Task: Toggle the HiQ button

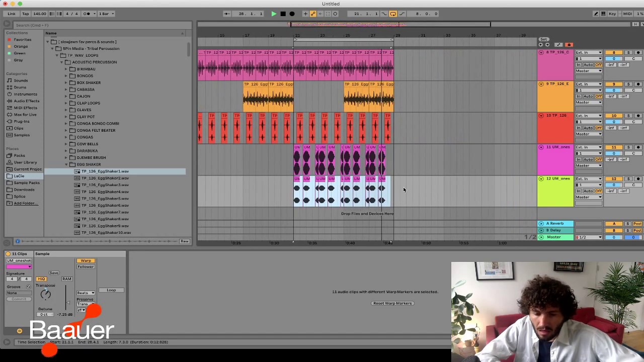Action: coord(41,279)
